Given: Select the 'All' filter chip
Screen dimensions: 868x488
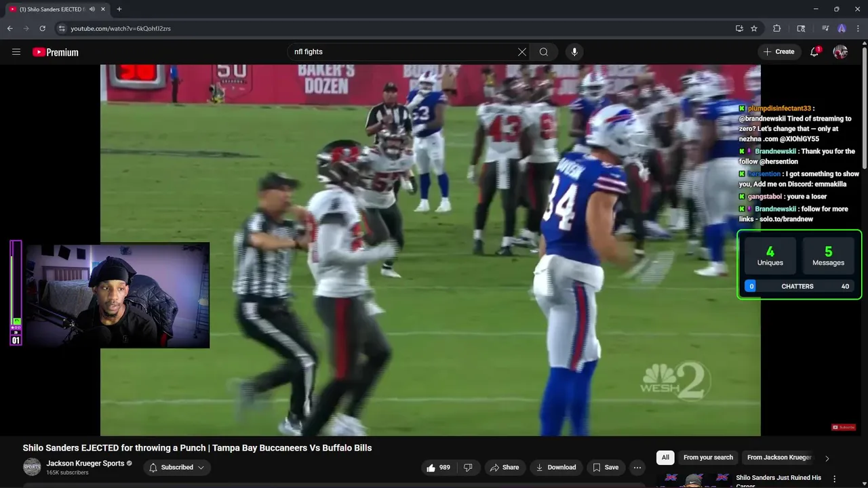Looking at the screenshot, I should [665, 457].
